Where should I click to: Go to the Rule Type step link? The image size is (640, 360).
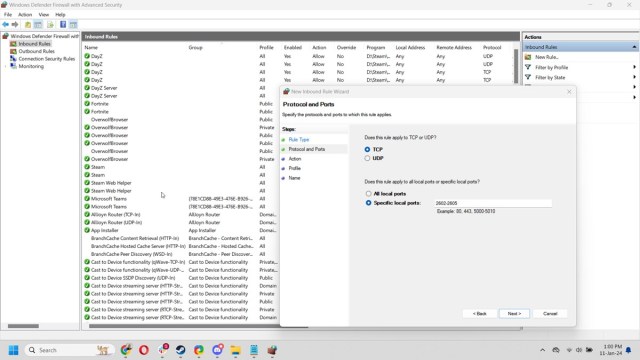click(299, 140)
